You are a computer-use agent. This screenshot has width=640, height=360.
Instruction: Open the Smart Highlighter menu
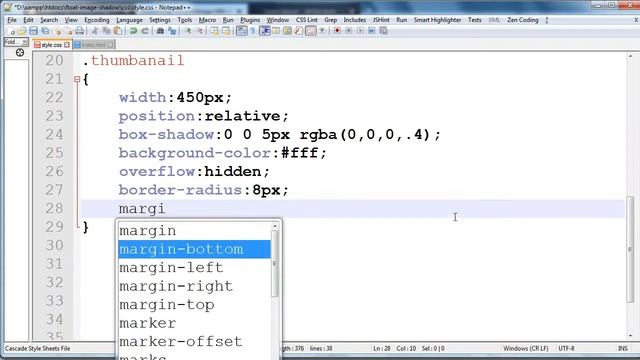pyautogui.click(x=437, y=20)
